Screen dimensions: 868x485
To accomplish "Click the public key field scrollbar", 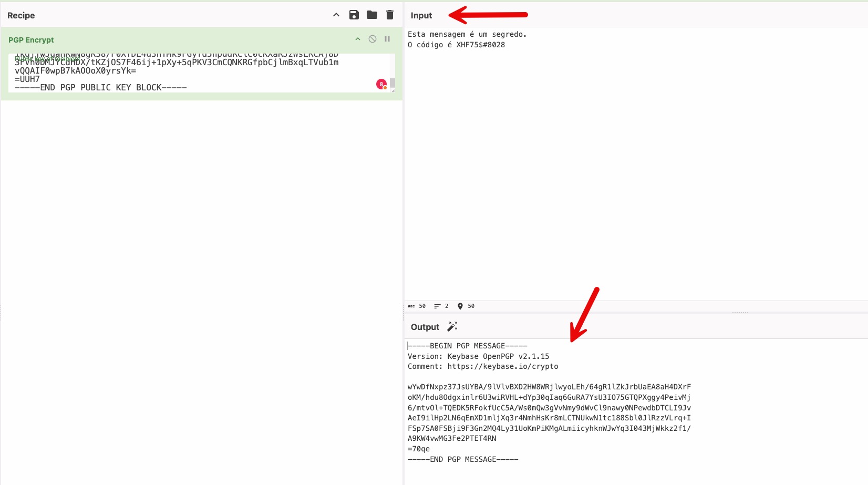I will (x=392, y=83).
